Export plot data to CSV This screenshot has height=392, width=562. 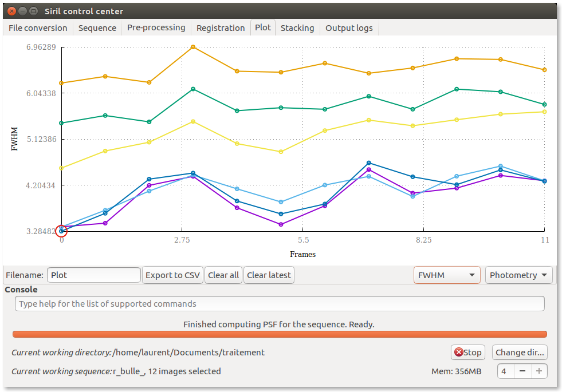click(x=172, y=275)
